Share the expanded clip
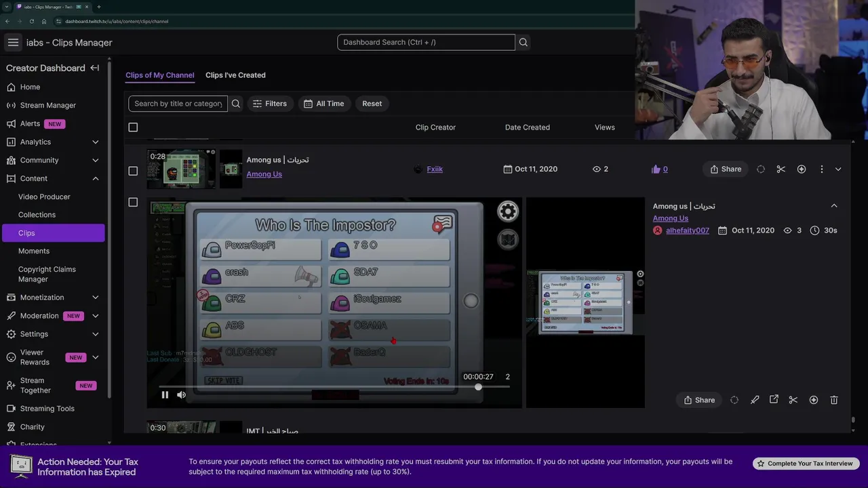 coord(699,400)
